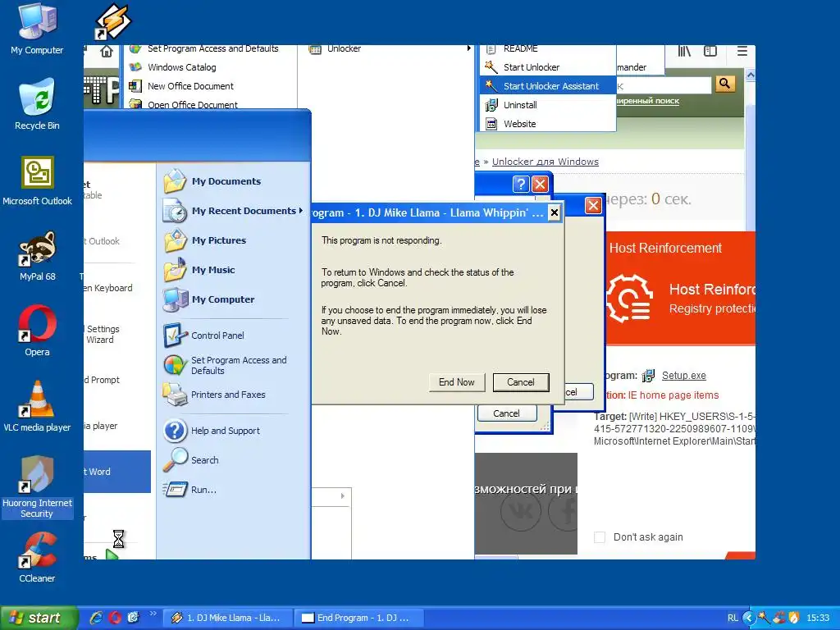Screen dimensions: 840x630
Task: Click the Recycle Bin desktop icon
Action: click(37, 104)
